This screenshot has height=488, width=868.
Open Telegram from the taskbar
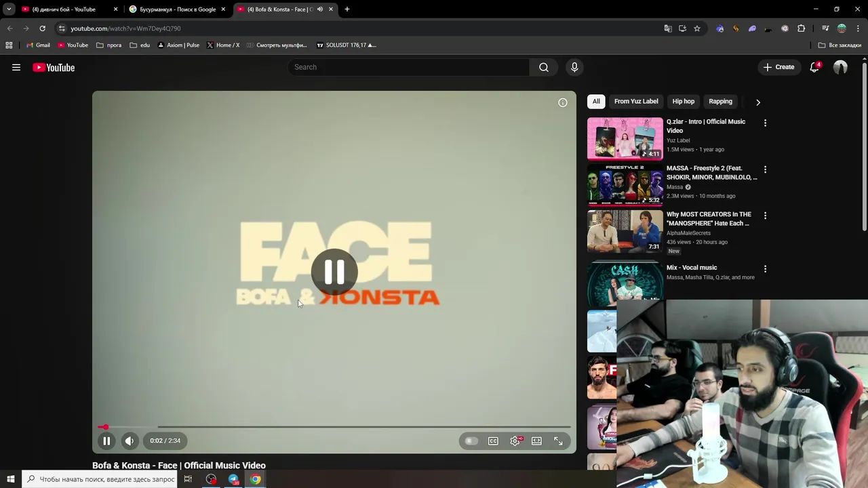(233, 479)
